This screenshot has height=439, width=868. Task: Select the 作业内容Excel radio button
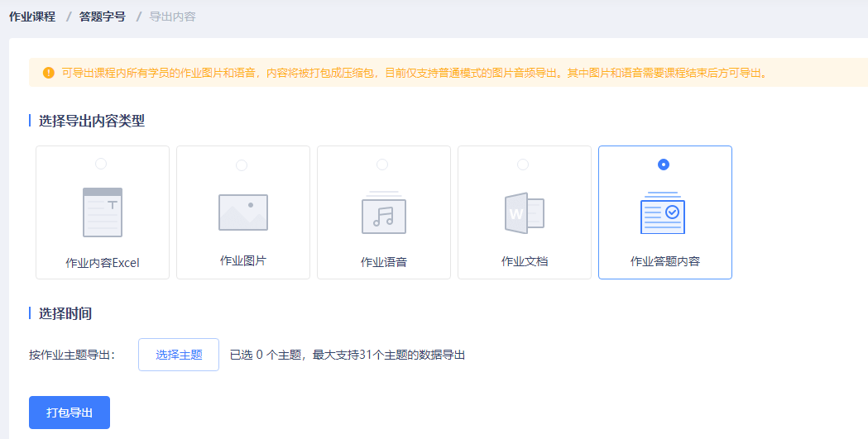click(x=101, y=164)
